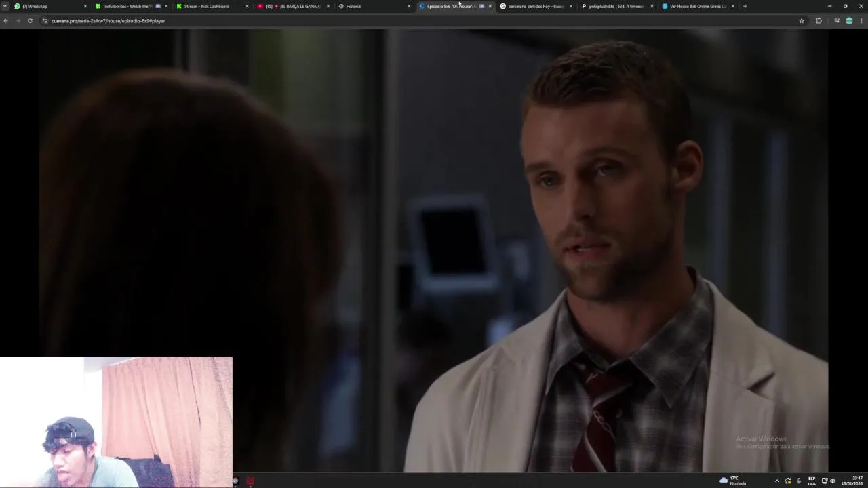Open a new browser tab

[745, 6]
